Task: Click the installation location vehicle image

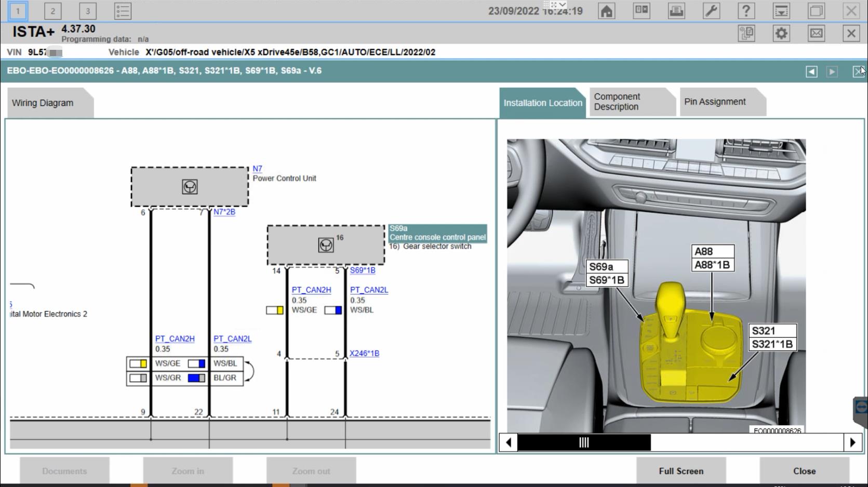Action: 657,286
